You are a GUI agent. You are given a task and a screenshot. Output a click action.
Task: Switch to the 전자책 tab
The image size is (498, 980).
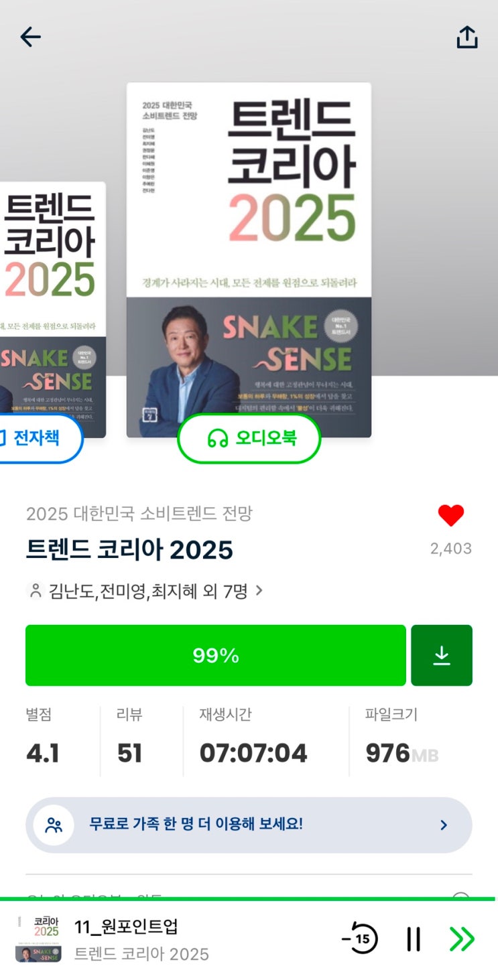tap(38, 438)
